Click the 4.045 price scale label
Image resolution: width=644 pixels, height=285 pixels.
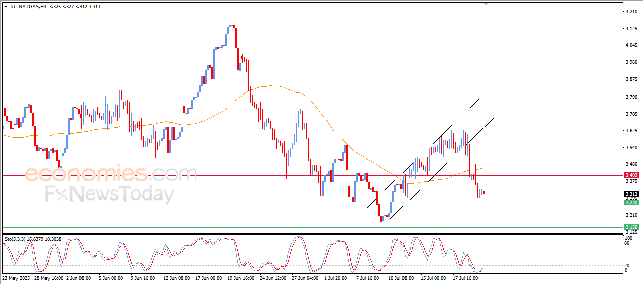click(632, 45)
